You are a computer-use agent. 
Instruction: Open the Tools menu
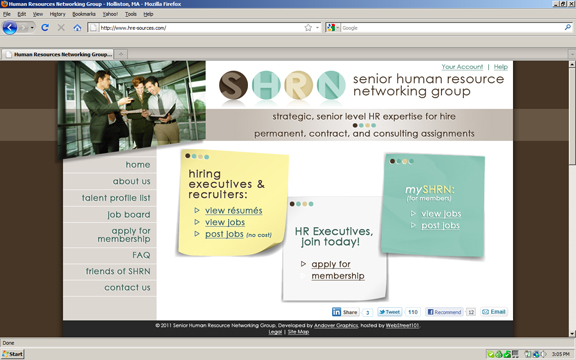pyautogui.click(x=130, y=14)
